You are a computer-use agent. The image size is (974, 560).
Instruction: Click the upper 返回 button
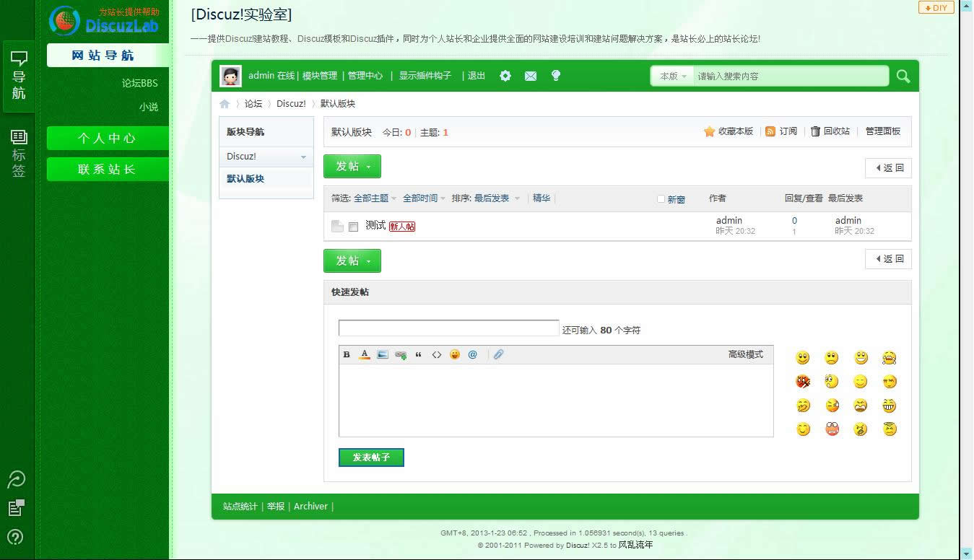coord(889,168)
